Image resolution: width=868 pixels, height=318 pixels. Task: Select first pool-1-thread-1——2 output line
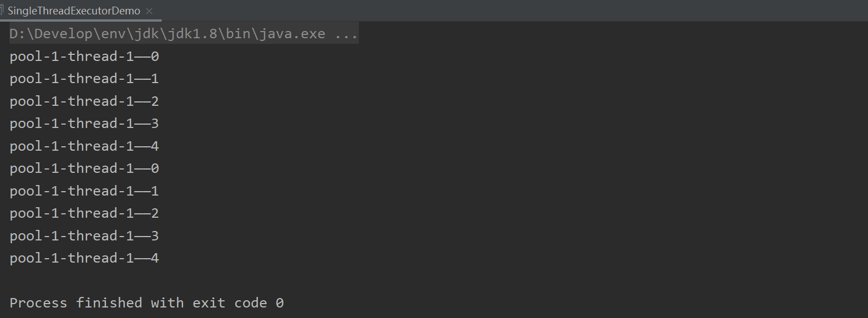[x=84, y=101]
